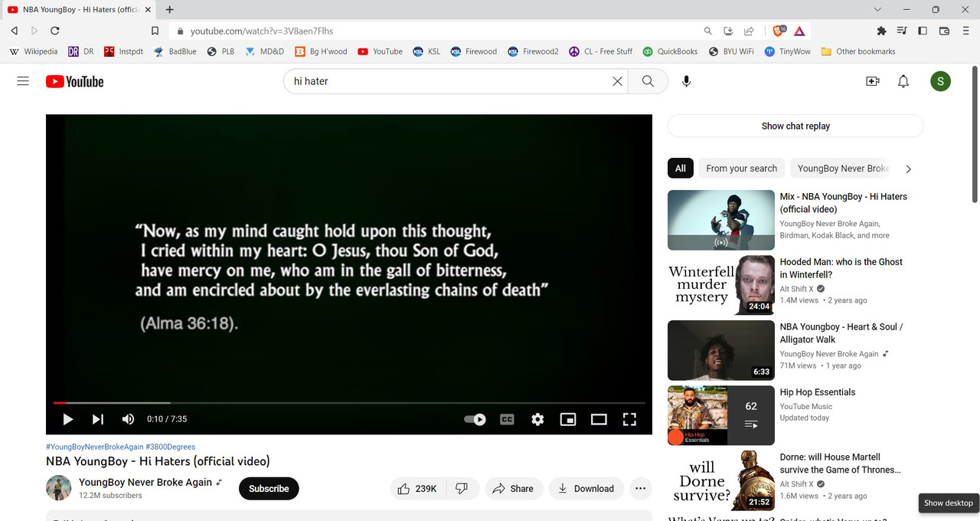Viewport: 980px width, 521px height.
Task: Toggle the autoplay switch
Action: tap(475, 419)
